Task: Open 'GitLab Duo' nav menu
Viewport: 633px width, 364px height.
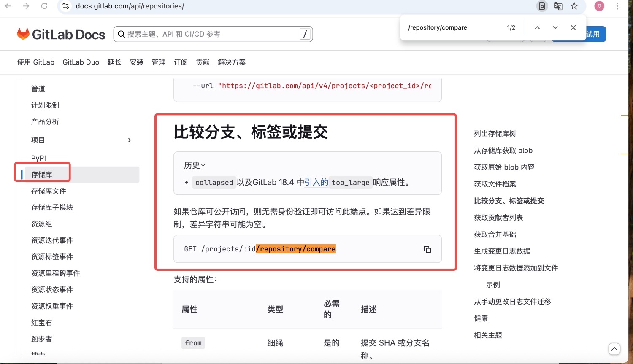Action: [81, 62]
